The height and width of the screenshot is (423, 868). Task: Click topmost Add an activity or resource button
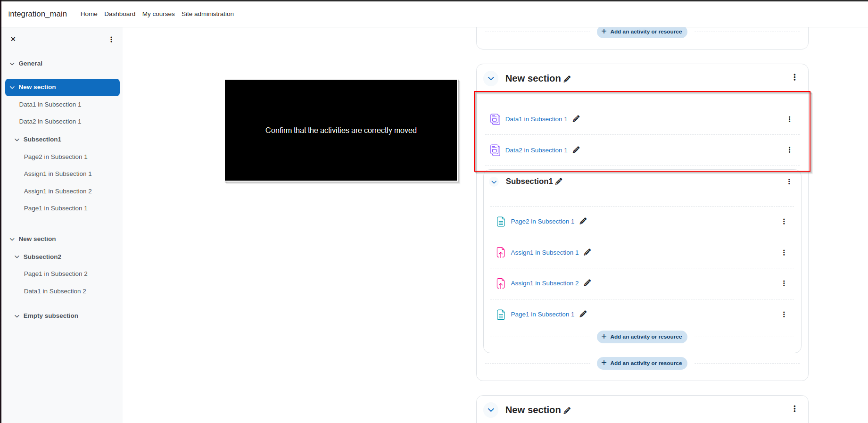click(642, 32)
